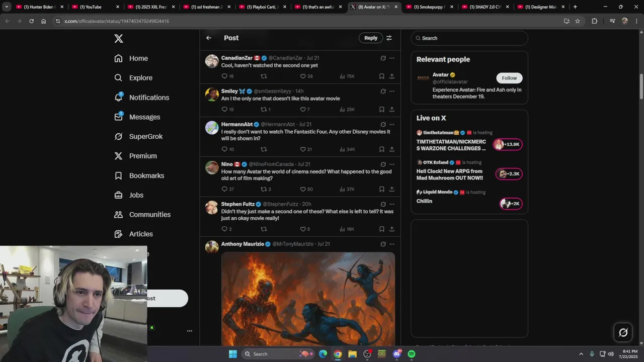Open more options on CanadianZar's reply
The height and width of the screenshot is (362, 644).
pos(392,58)
